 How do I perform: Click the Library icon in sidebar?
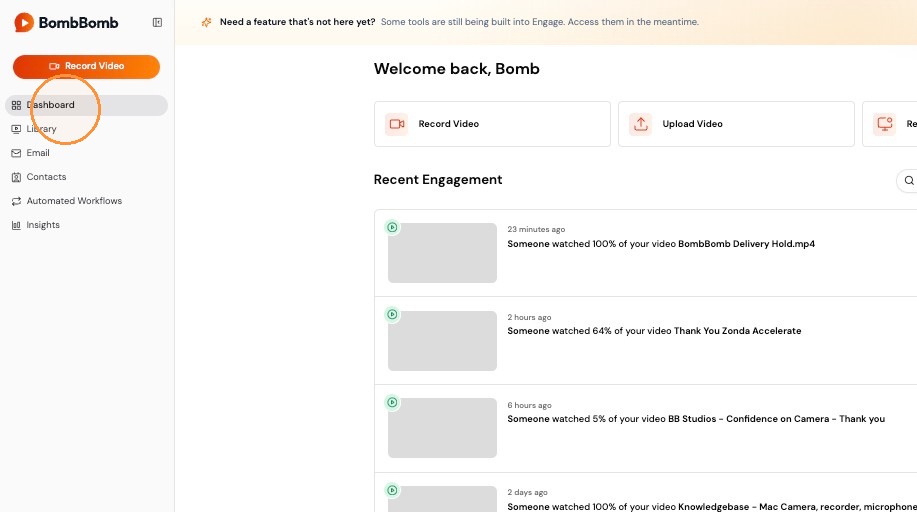16,129
